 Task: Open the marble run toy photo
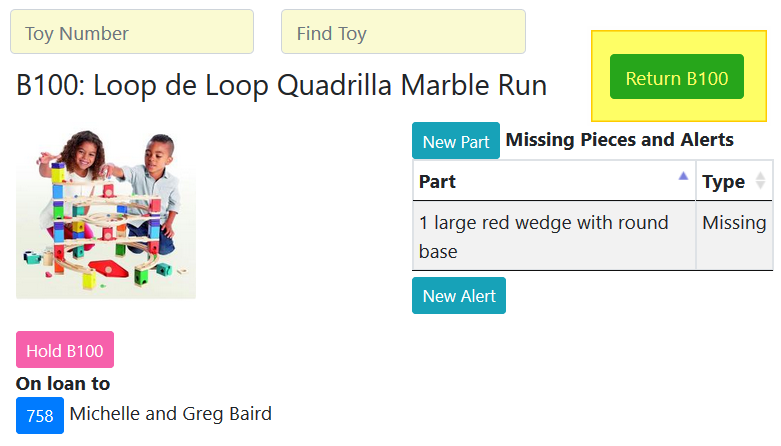click(106, 212)
